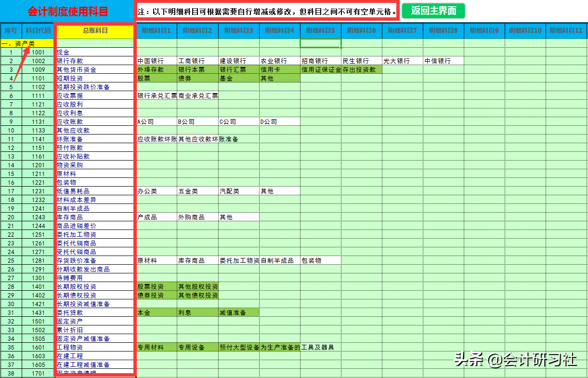Select the 明细科目11 column header
The width and height of the screenshot is (588, 378).
pyautogui.click(x=562, y=30)
